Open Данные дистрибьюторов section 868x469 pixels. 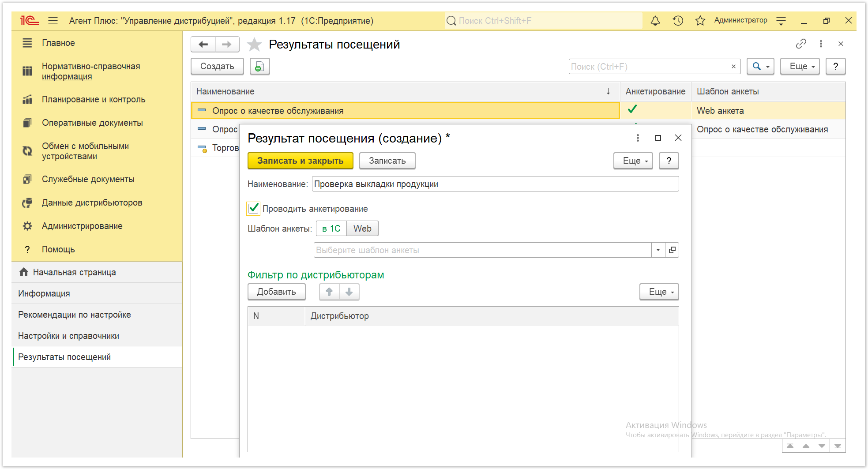pos(92,203)
